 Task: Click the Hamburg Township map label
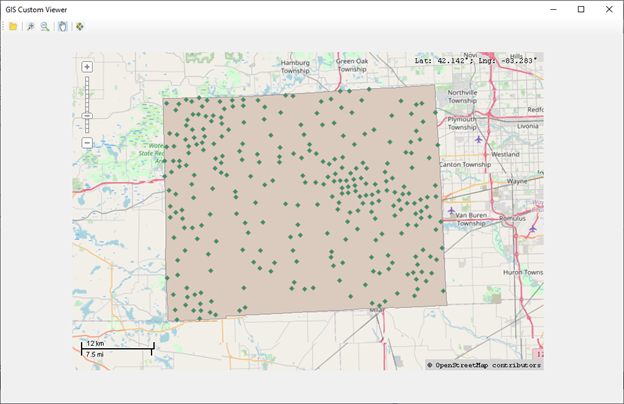tap(295, 66)
